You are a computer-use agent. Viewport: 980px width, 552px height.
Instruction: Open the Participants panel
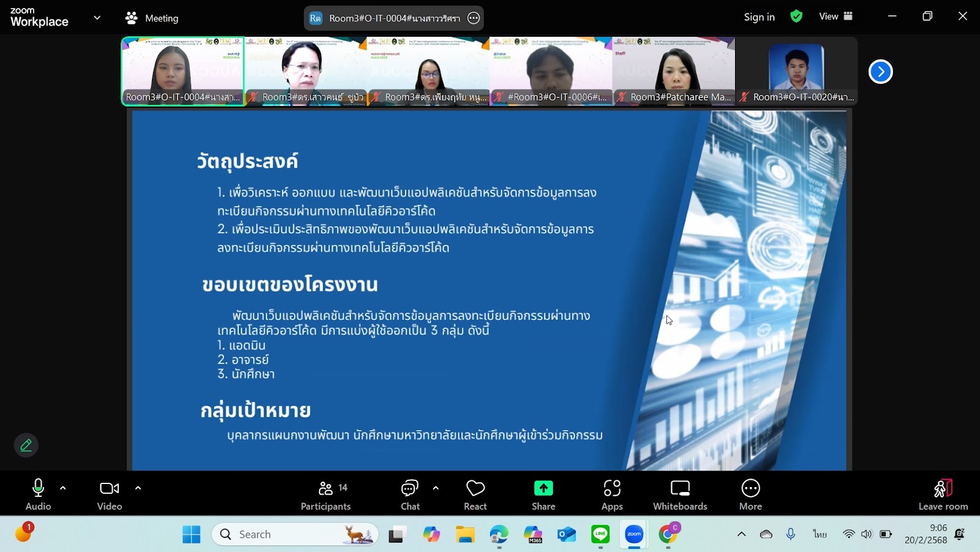326,494
